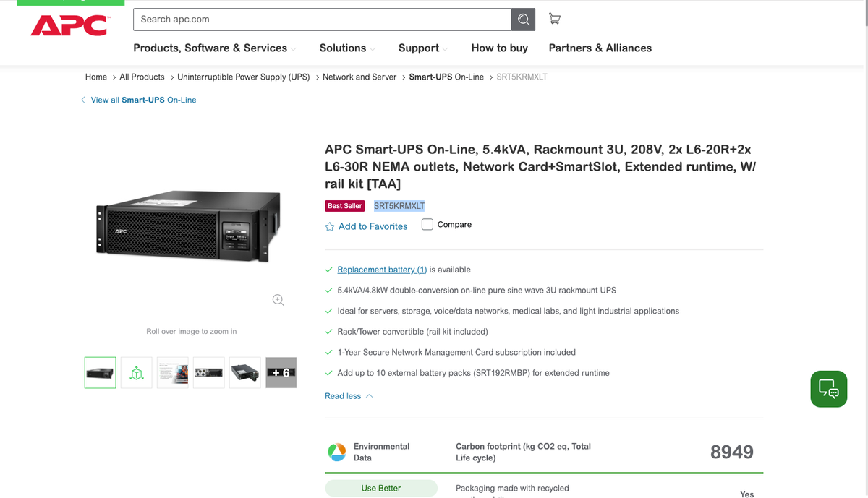Screen dimensions: 868x498
Task: Select the 3D view thumbnail icon
Action: tap(137, 372)
